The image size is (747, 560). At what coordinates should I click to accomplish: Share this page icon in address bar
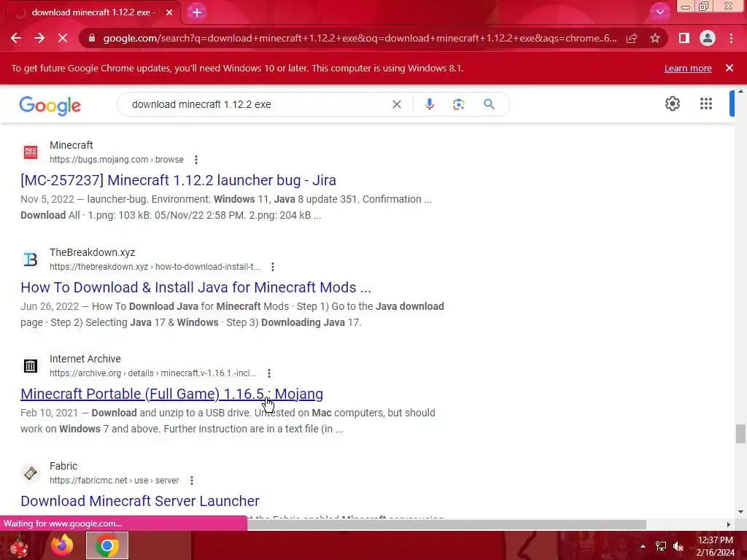click(x=632, y=38)
